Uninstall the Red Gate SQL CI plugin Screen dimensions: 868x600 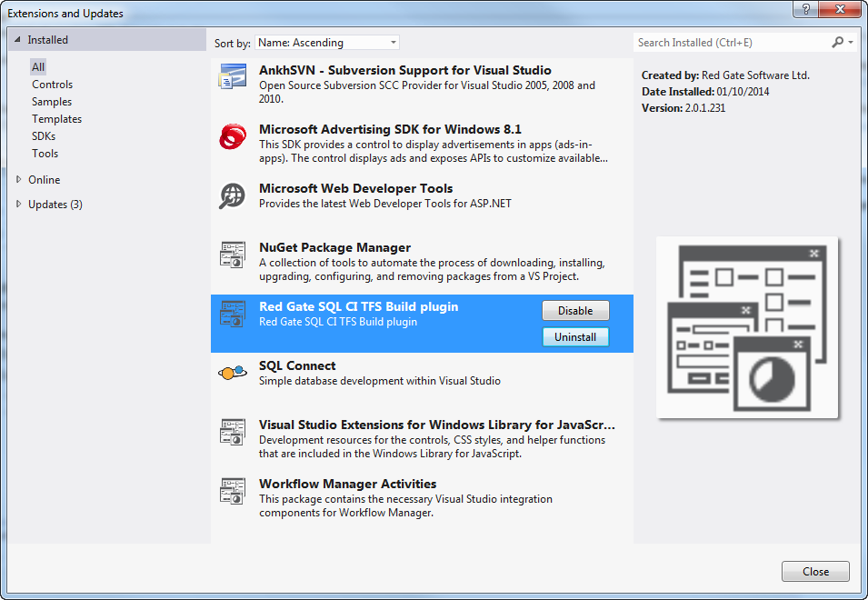pyautogui.click(x=575, y=337)
